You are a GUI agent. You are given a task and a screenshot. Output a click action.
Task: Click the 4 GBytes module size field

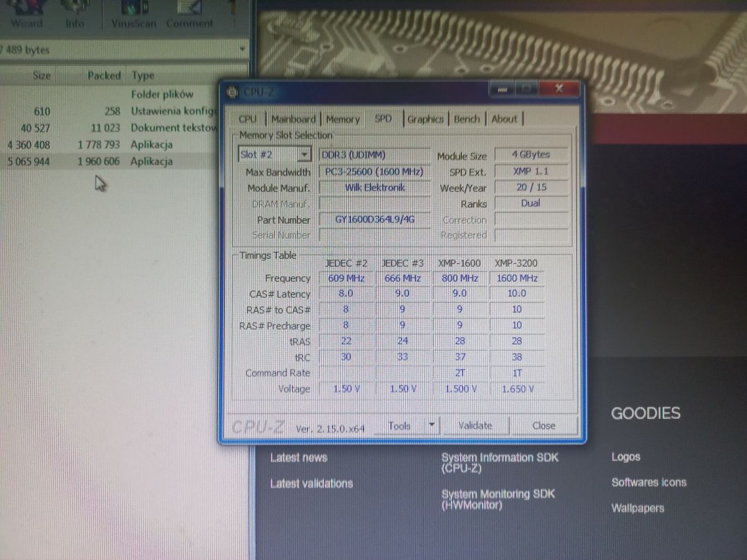click(531, 154)
